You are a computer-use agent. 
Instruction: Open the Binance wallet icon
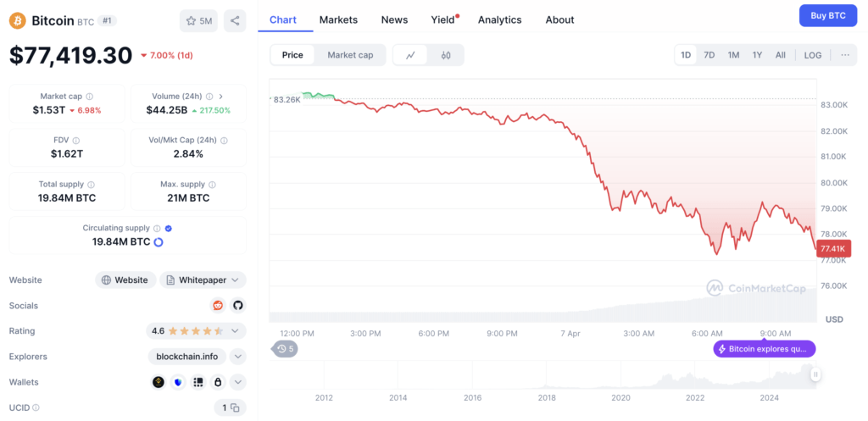(x=159, y=382)
